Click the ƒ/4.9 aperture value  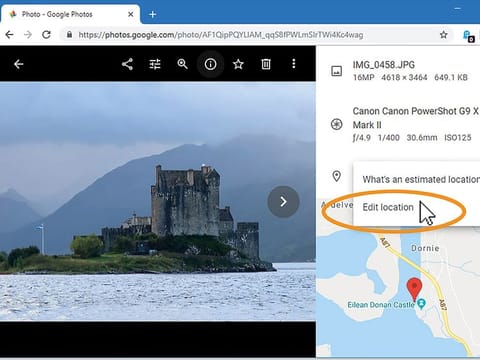(362, 138)
